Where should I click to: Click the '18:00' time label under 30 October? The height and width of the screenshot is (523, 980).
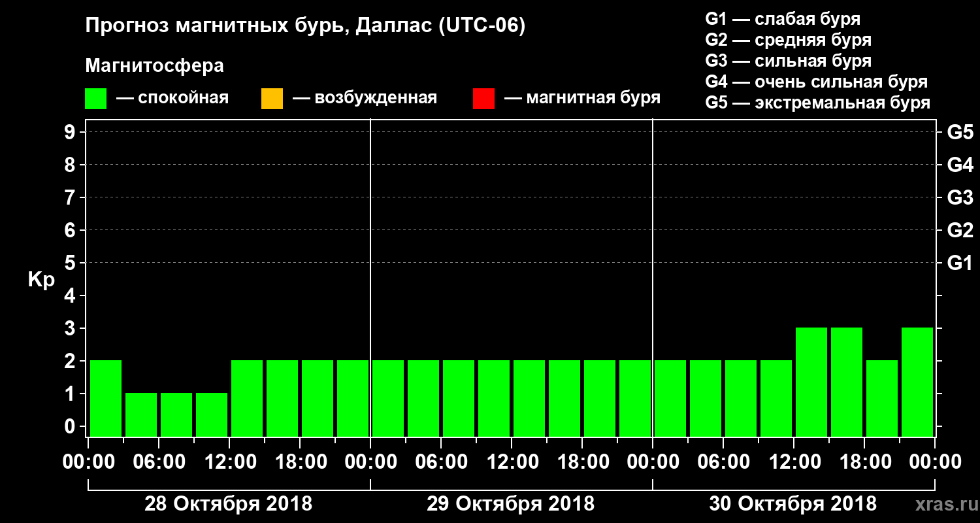click(x=864, y=462)
